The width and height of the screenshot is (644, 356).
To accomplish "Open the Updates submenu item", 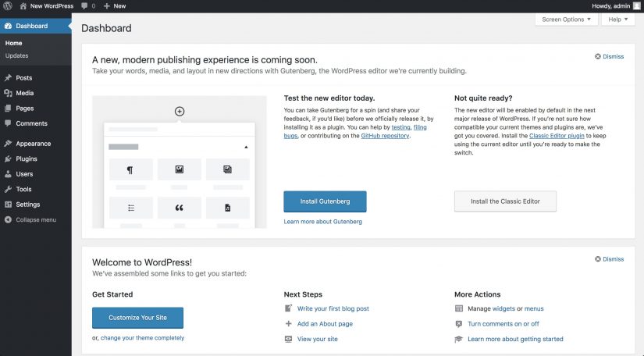I will [17, 55].
